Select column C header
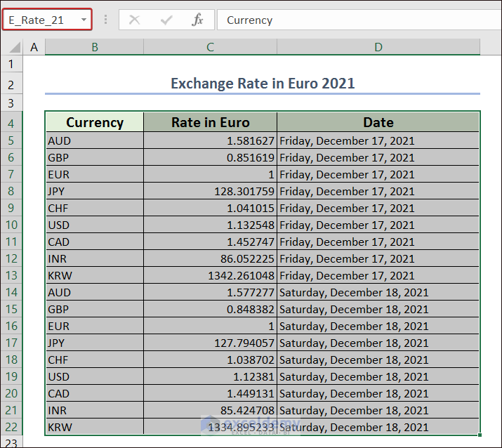The height and width of the screenshot is (448, 502). (210, 47)
